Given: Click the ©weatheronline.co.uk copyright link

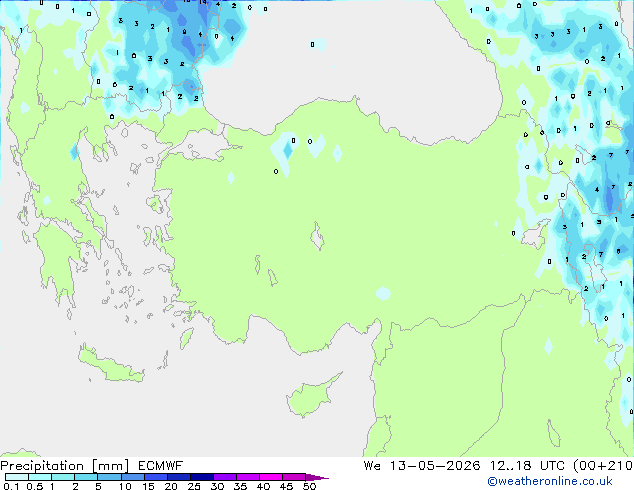Looking at the screenshot, I should pyautogui.click(x=549, y=481).
